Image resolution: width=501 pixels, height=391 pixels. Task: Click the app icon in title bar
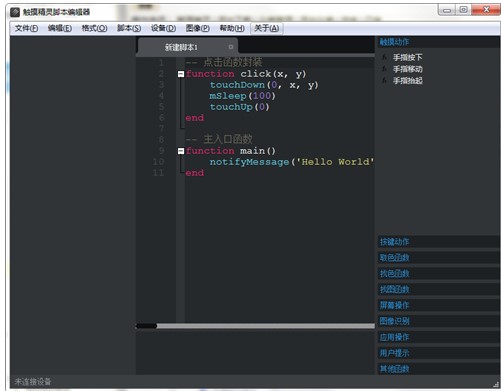point(15,12)
